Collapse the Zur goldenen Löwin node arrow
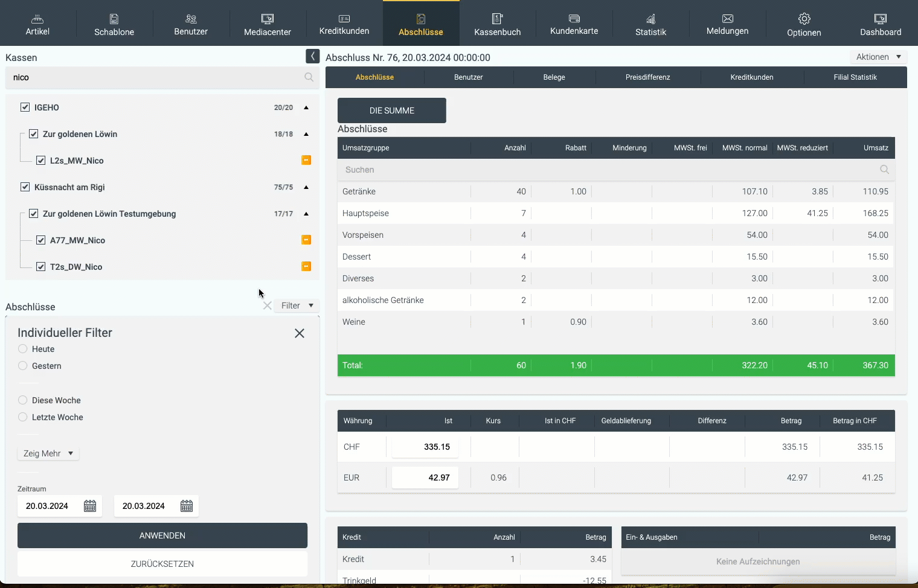Viewport: 918px width, 588px height. click(306, 134)
